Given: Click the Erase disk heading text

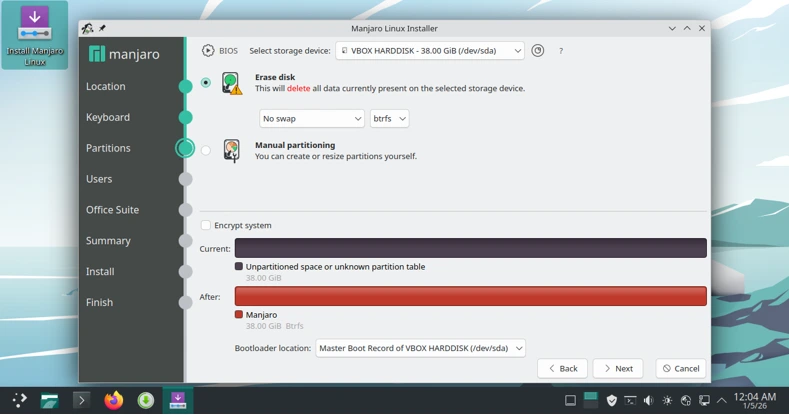Looking at the screenshot, I should coord(275,77).
